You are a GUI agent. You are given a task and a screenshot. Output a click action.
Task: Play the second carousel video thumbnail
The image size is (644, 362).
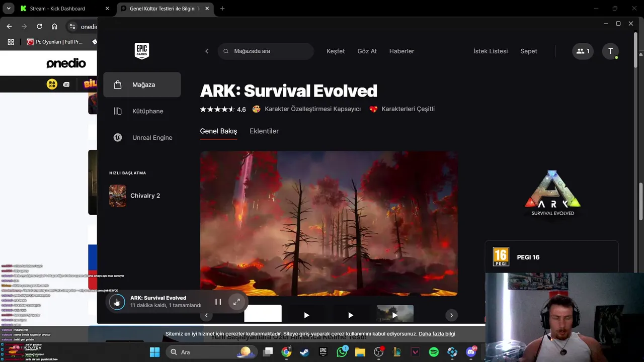pyautogui.click(x=306, y=315)
